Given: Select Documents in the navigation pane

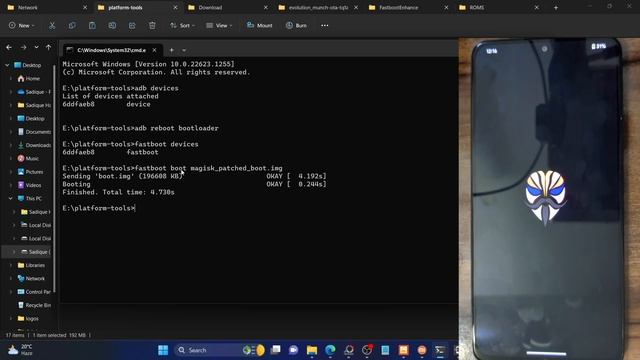Looking at the screenshot, I should (34, 132).
